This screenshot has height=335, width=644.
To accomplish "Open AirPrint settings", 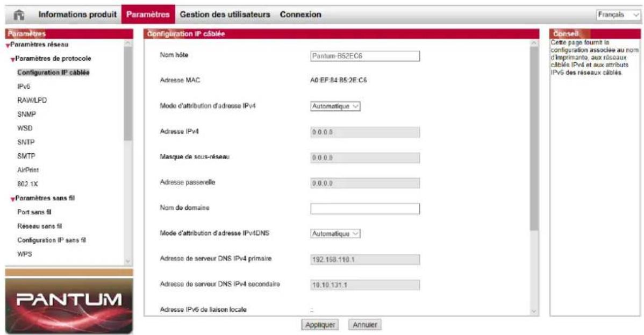I will (28, 170).
